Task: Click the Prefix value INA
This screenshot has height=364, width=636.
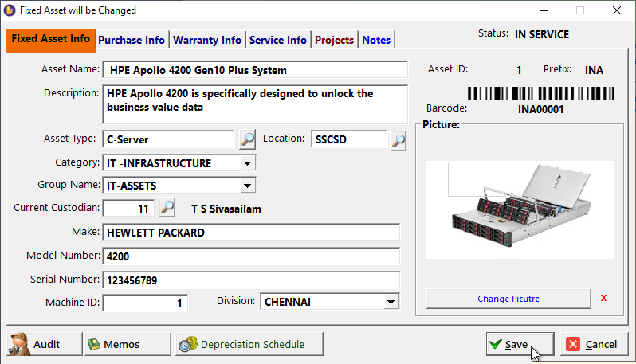Action: click(x=594, y=71)
